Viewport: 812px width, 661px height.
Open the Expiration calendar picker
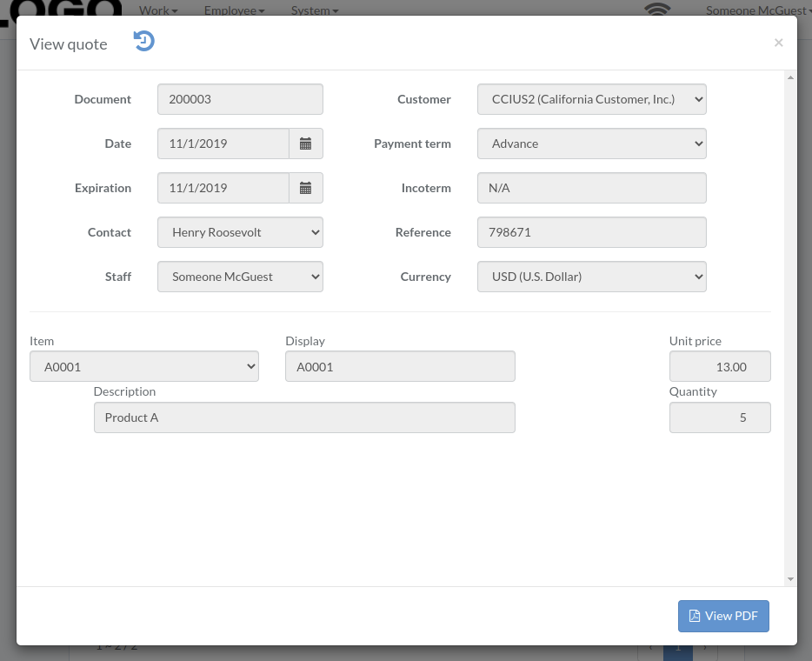point(305,188)
